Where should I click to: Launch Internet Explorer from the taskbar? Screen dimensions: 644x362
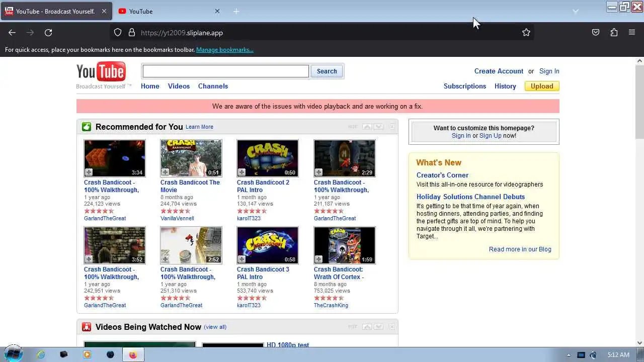(41, 354)
